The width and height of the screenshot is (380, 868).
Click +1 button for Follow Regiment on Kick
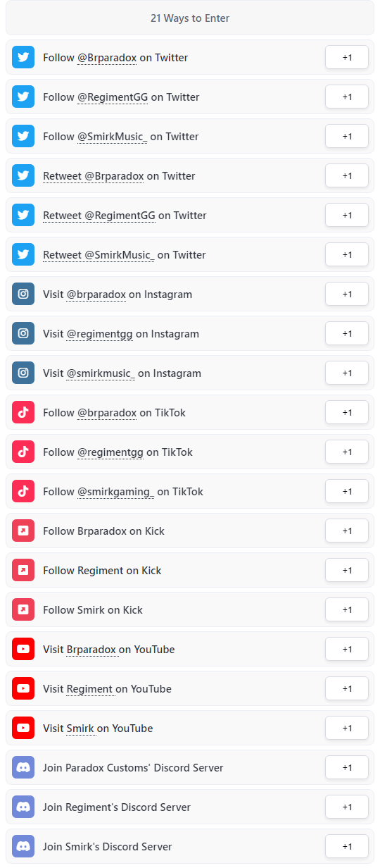[x=347, y=571]
